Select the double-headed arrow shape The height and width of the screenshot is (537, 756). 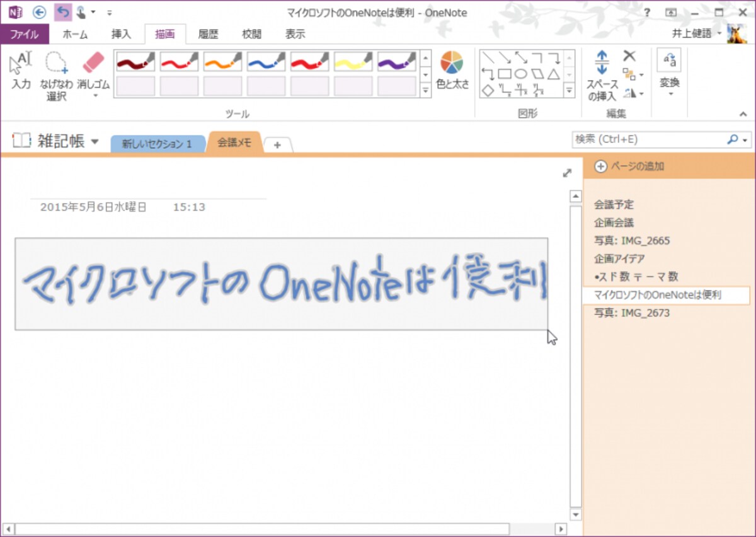coord(520,58)
